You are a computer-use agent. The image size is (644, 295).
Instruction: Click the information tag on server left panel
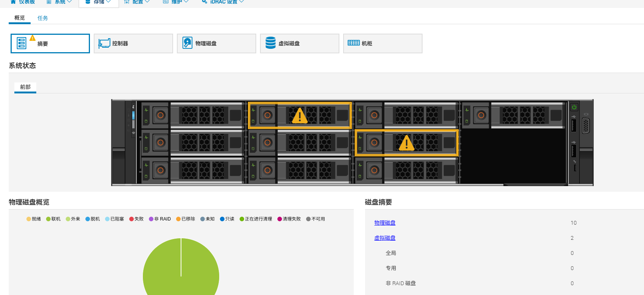point(133,107)
